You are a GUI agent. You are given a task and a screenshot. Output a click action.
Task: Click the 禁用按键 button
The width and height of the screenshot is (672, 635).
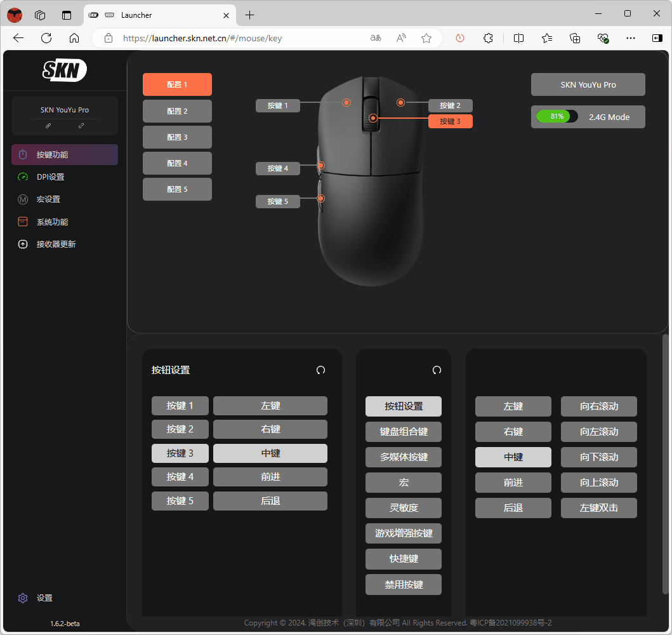pos(404,584)
